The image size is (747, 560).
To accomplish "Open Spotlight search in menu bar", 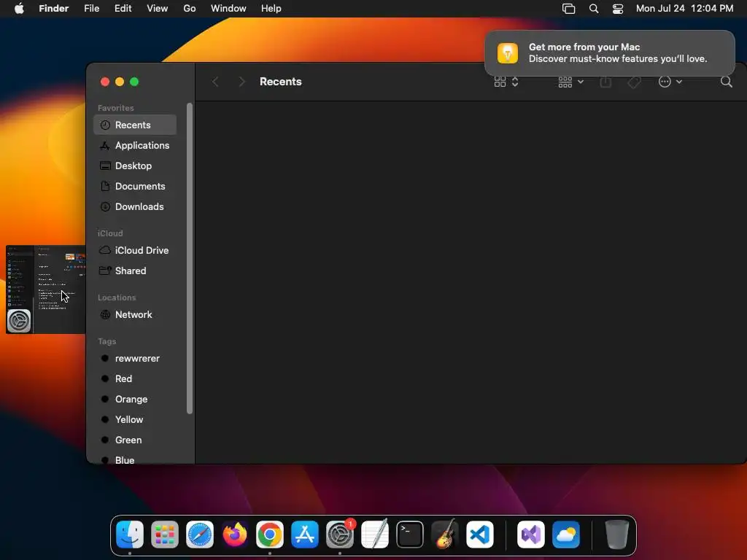I will pyautogui.click(x=594, y=9).
